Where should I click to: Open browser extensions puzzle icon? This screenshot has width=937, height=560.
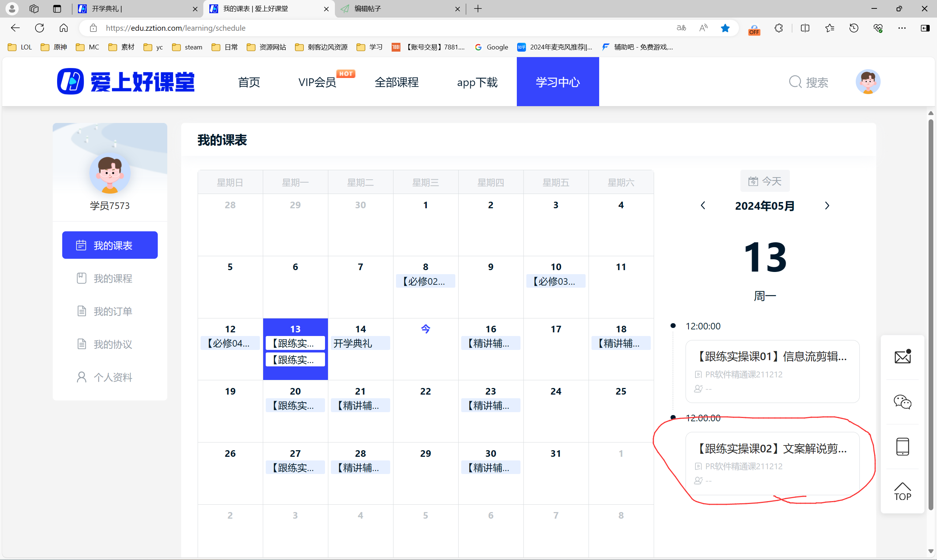point(779,28)
